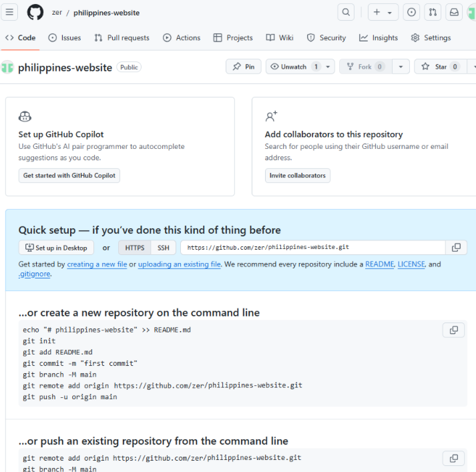Screen dimensions: 476x472
Task: Open the notifications inbox icon
Action: pyautogui.click(x=454, y=12)
